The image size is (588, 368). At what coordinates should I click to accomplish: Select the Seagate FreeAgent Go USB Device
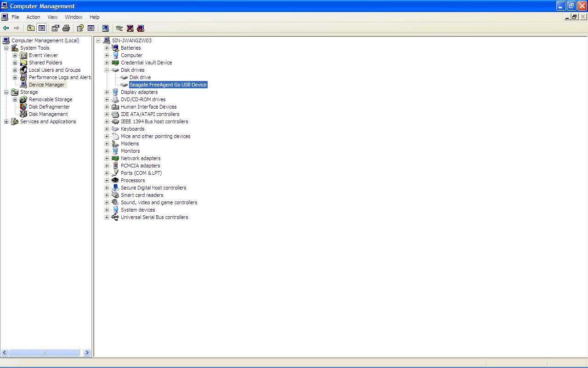pyautogui.click(x=168, y=84)
